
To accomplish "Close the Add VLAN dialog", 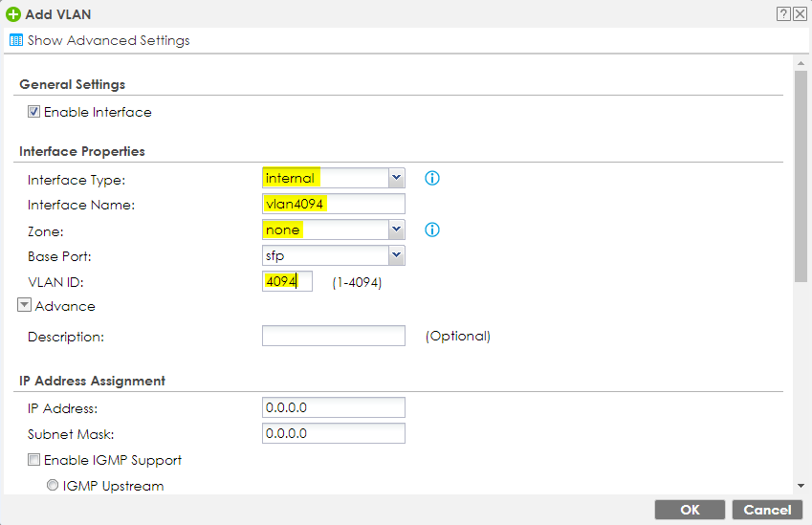I will [x=801, y=14].
